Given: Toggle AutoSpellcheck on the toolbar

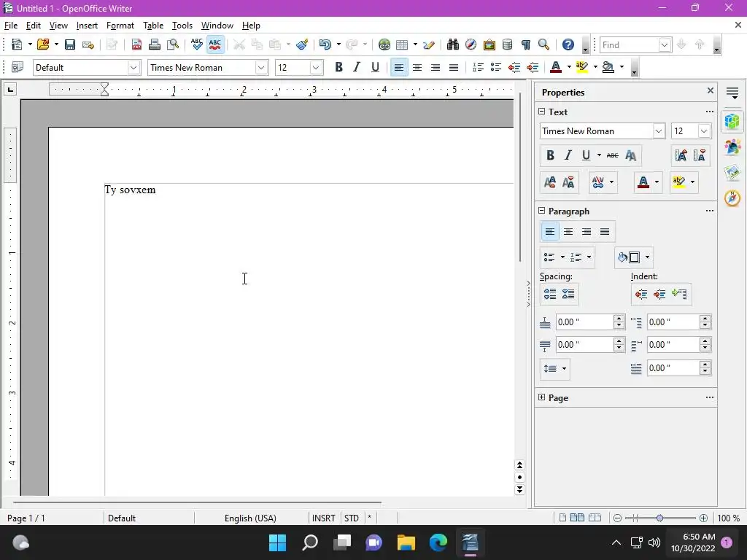Looking at the screenshot, I should click(x=215, y=44).
